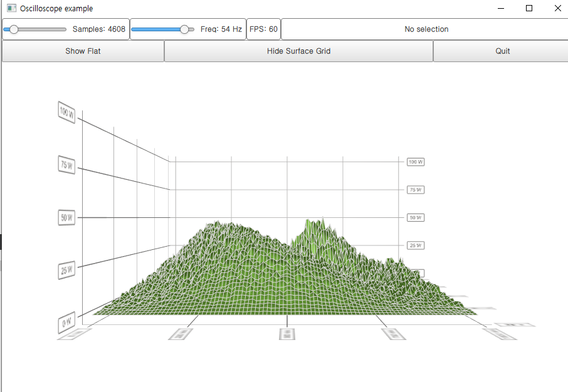Viewport: 568px width, 392px height.
Task: Click the Oscilloscope app icon in title bar
Action: 11,9
